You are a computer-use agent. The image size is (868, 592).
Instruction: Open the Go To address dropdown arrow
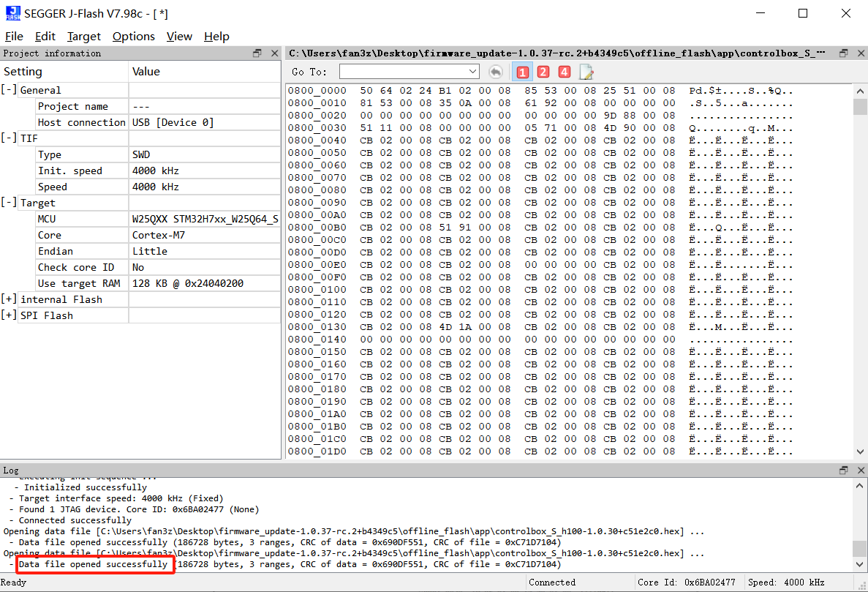pyautogui.click(x=472, y=72)
